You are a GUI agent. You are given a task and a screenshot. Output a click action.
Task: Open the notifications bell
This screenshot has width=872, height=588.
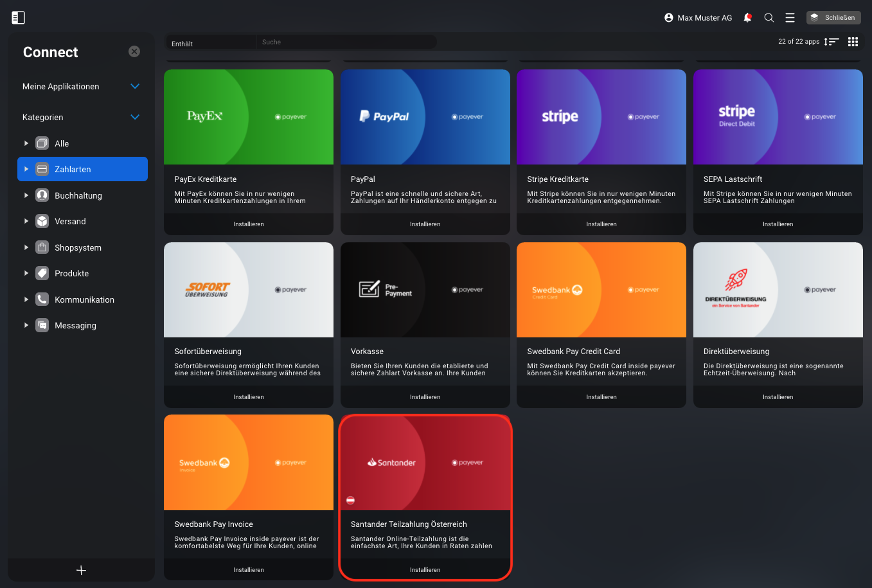[747, 18]
